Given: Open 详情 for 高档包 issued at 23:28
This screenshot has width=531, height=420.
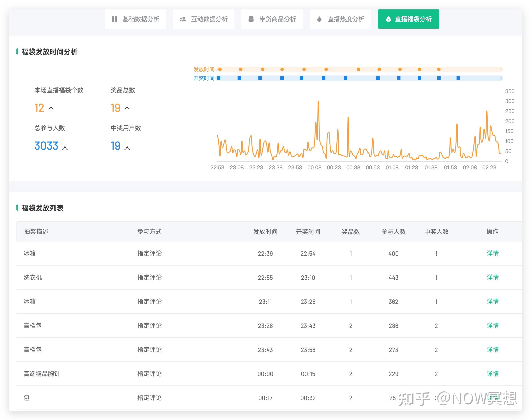Looking at the screenshot, I should click(492, 326).
